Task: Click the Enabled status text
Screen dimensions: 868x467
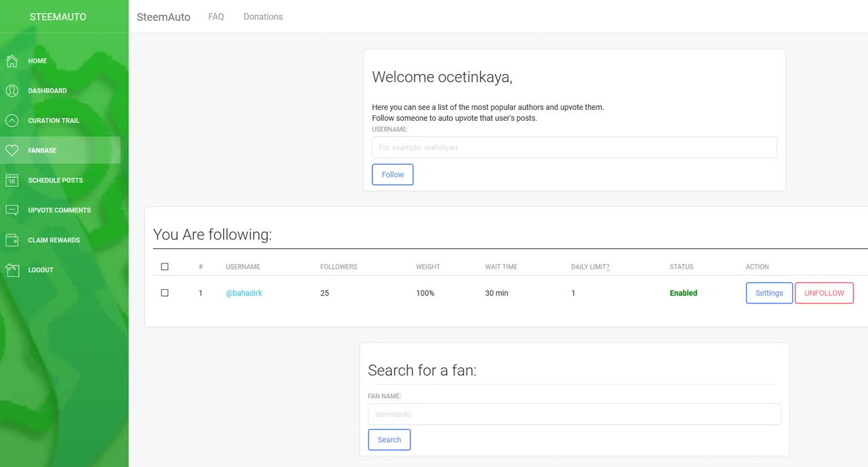Action: pos(684,293)
